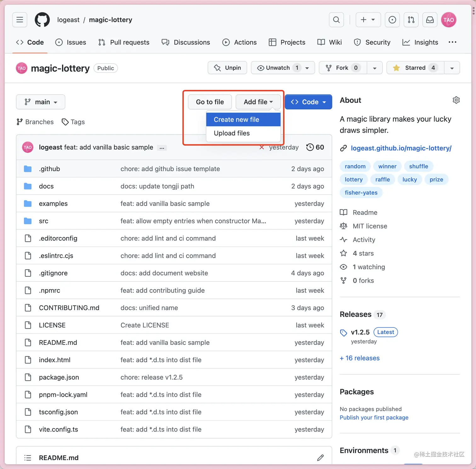The image size is (476, 469).
Task: Expand the star lists dropdown caret
Action: (x=452, y=68)
